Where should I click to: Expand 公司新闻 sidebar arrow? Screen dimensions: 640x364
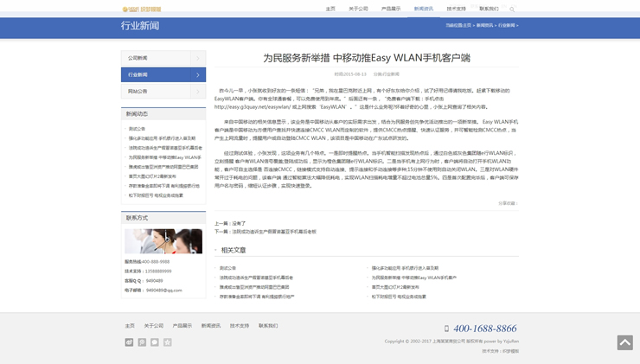click(197, 59)
